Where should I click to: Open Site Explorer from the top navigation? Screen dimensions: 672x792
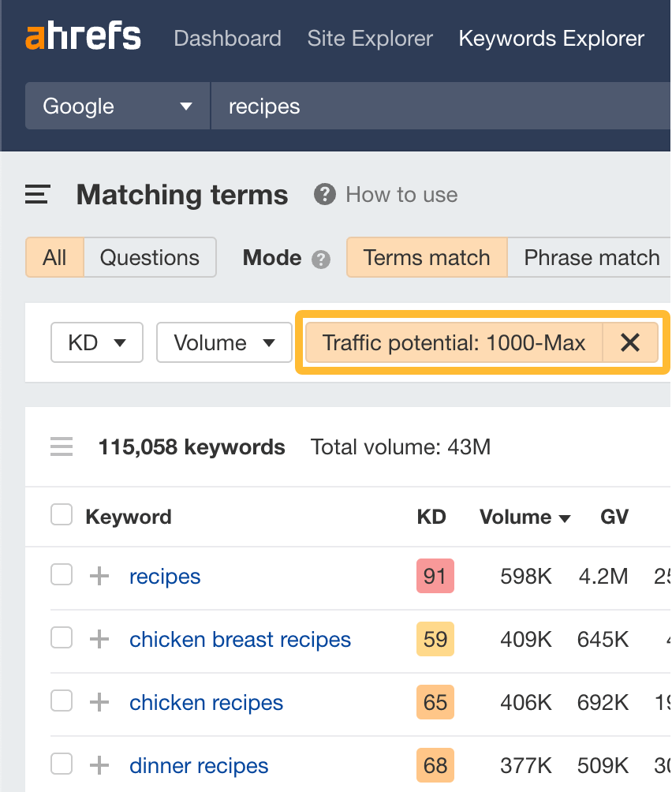point(369,38)
